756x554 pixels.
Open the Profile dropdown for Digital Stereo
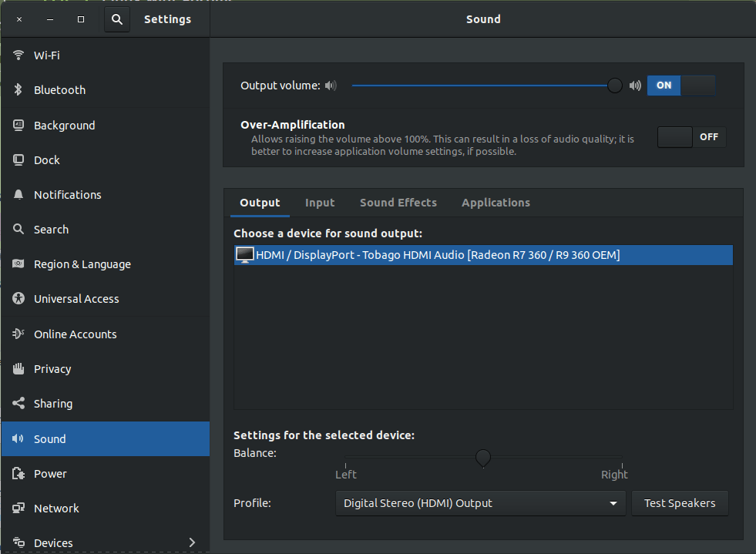click(479, 503)
